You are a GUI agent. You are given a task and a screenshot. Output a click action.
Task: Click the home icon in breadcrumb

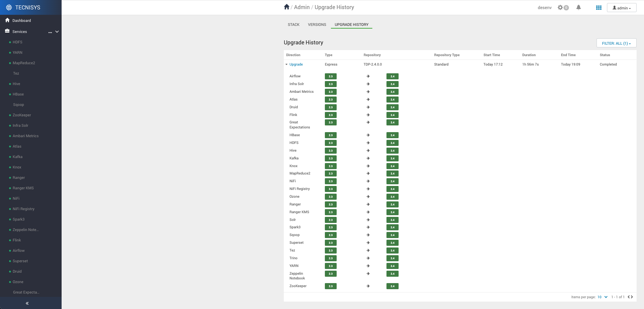[286, 7]
